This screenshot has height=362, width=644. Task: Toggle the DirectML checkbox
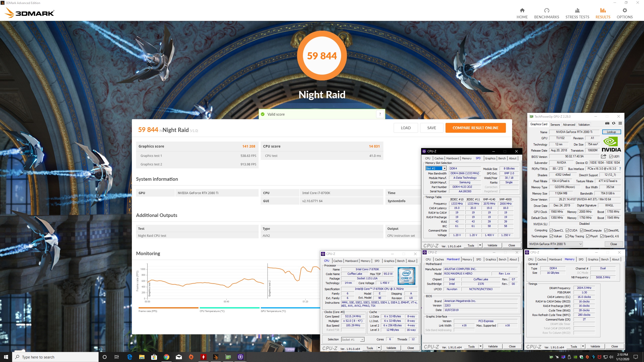[606, 231]
